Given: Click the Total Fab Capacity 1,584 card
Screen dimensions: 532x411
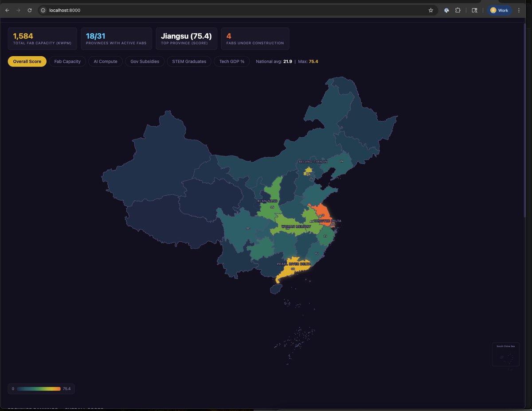Looking at the screenshot, I should point(42,39).
